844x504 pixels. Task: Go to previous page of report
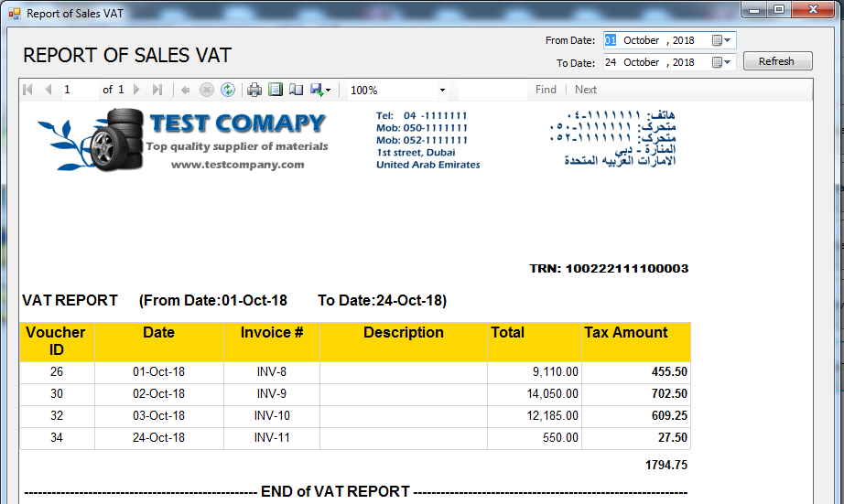click(49, 90)
